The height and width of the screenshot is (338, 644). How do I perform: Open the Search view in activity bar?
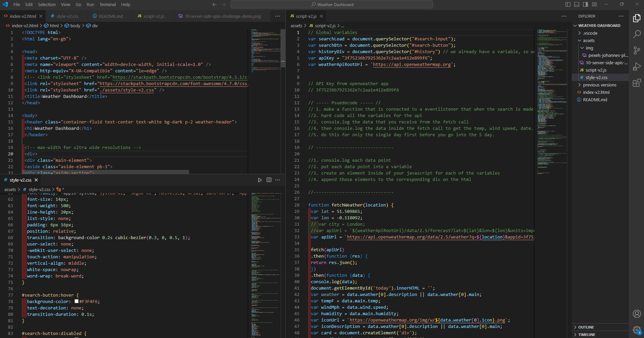click(x=637, y=34)
